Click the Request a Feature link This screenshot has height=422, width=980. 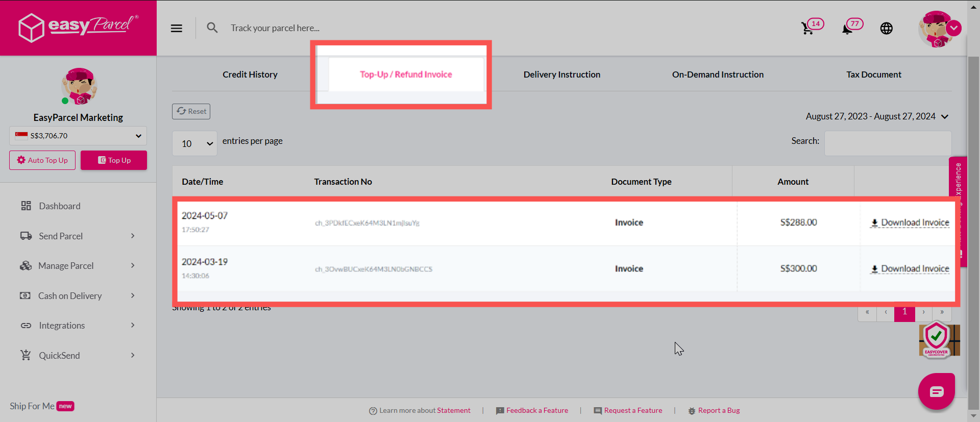point(633,410)
